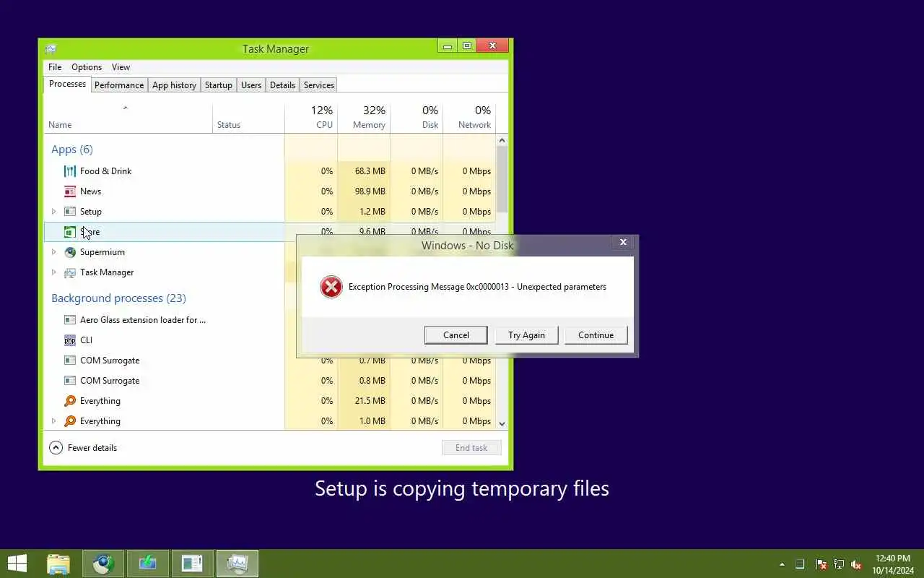Open the View menu

pyautogui.click(x=121, y=67)
